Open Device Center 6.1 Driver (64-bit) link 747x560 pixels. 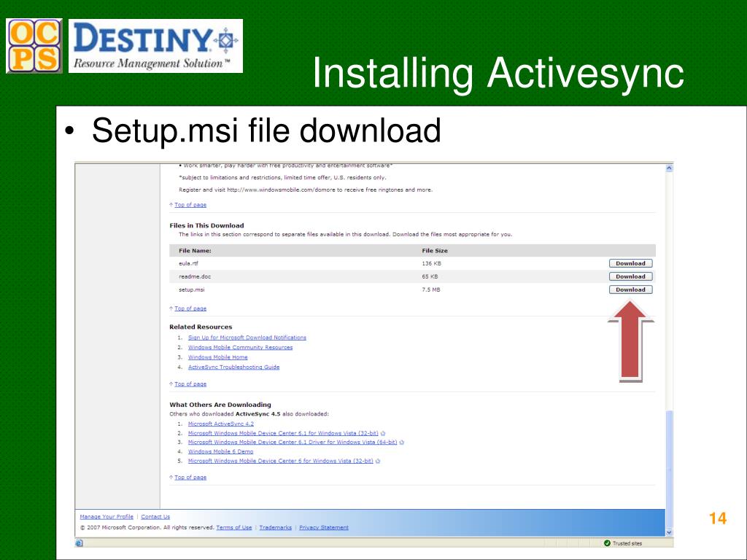tap(292, 443)
